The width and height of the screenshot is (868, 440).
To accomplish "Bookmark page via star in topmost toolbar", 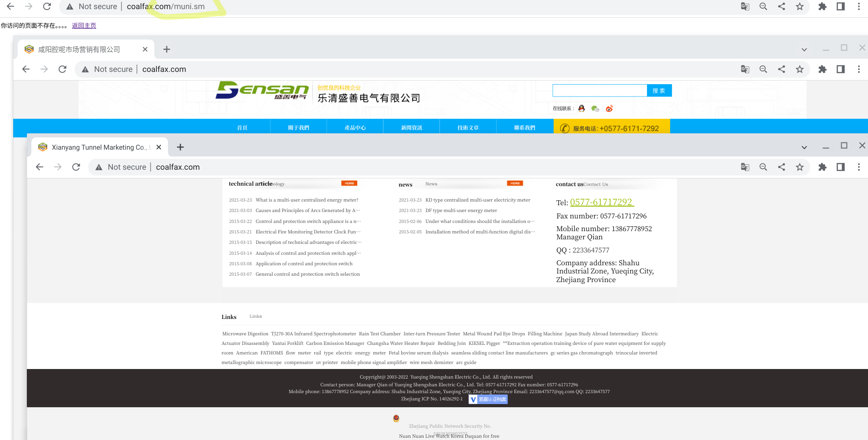I will pos(800,6).
